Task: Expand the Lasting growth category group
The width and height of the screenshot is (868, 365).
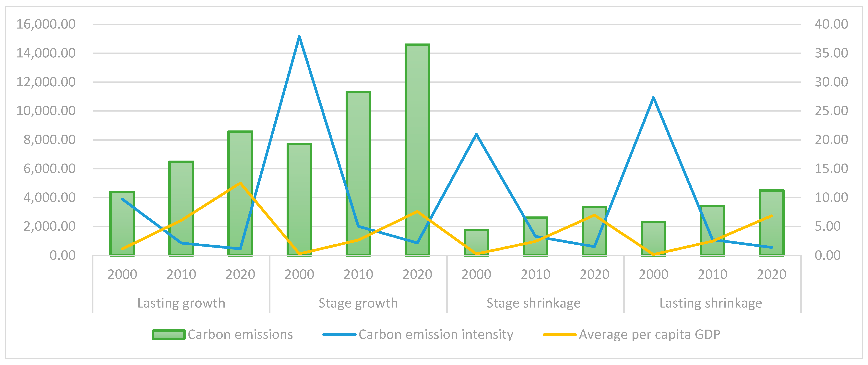Action: (181, 303)
